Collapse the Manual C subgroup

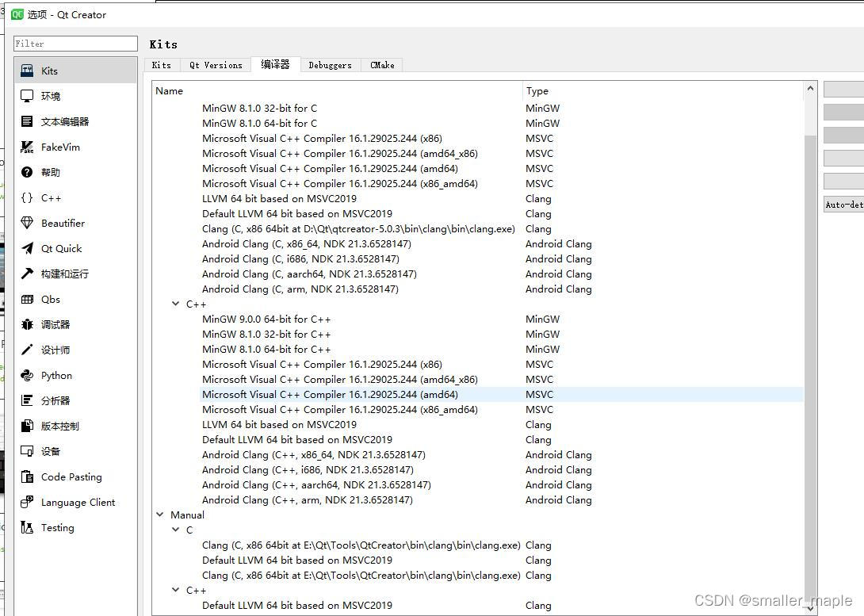point(175,530)
